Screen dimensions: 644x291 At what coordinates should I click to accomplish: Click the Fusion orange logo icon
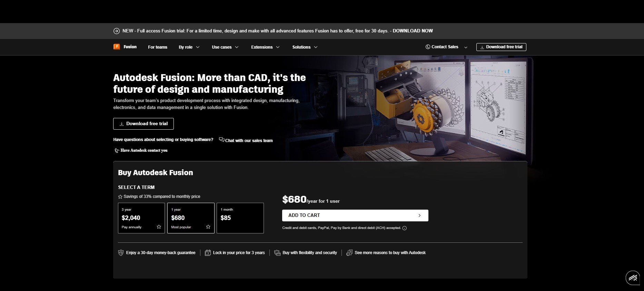click(x=117, y=47)
